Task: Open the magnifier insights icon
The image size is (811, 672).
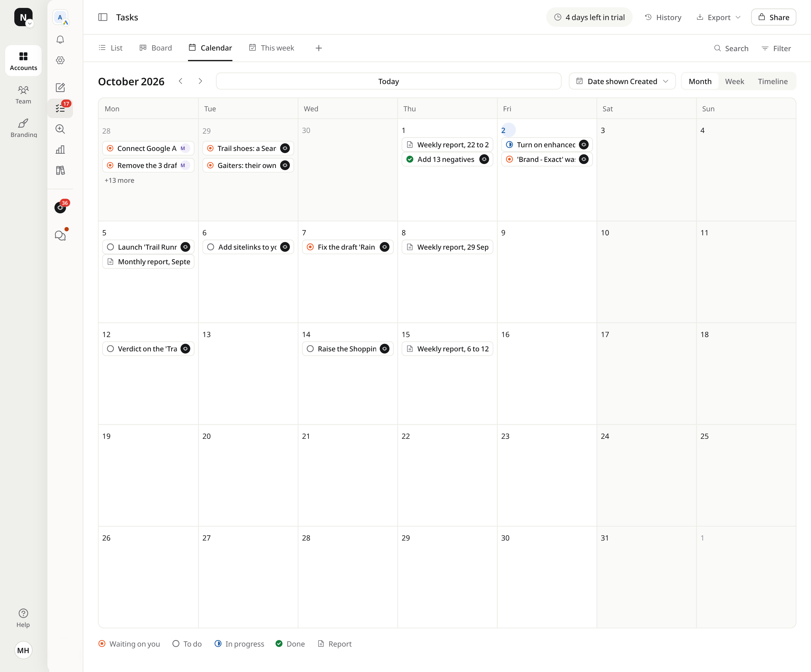Action: pyautogui.click(x=60, y=129)
